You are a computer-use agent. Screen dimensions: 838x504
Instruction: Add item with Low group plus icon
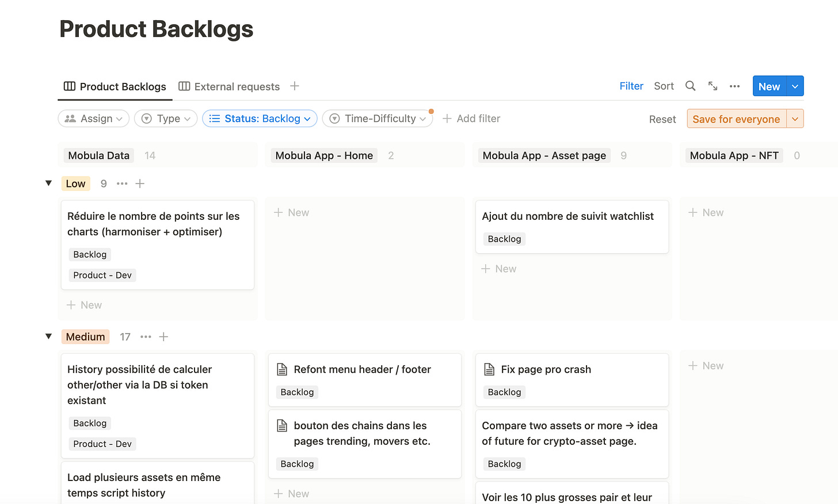pos(140,184)
